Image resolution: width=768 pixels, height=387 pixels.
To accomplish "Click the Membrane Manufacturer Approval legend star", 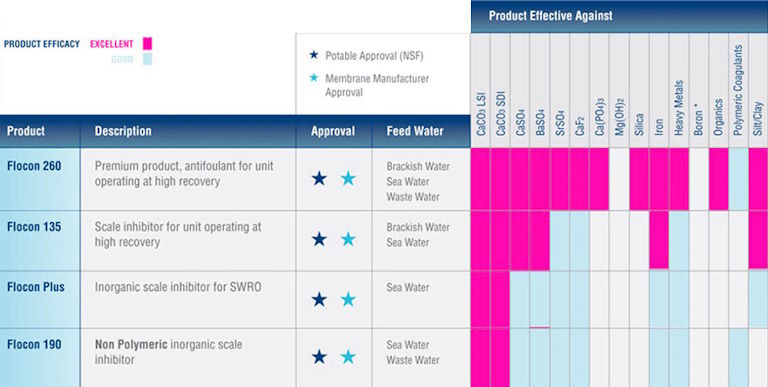I will tap(314, 78).
